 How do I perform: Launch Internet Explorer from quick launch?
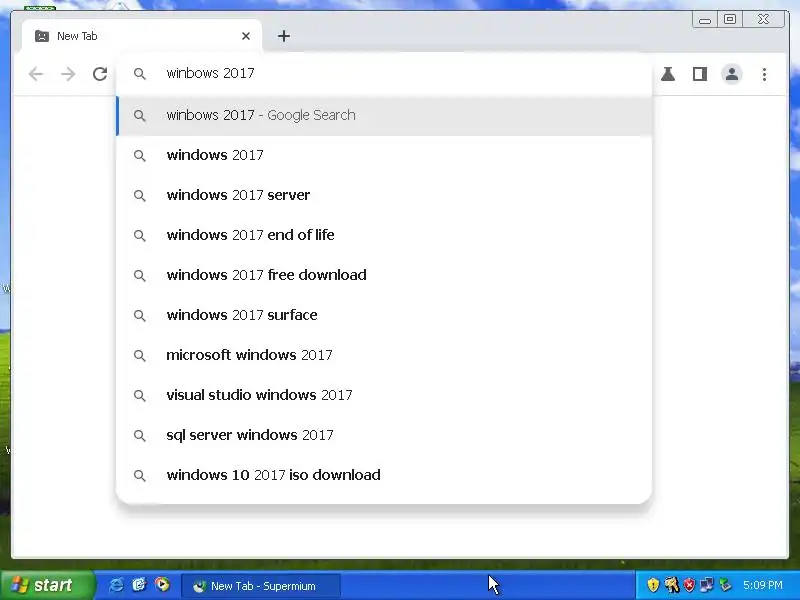(x=116, y=585)
